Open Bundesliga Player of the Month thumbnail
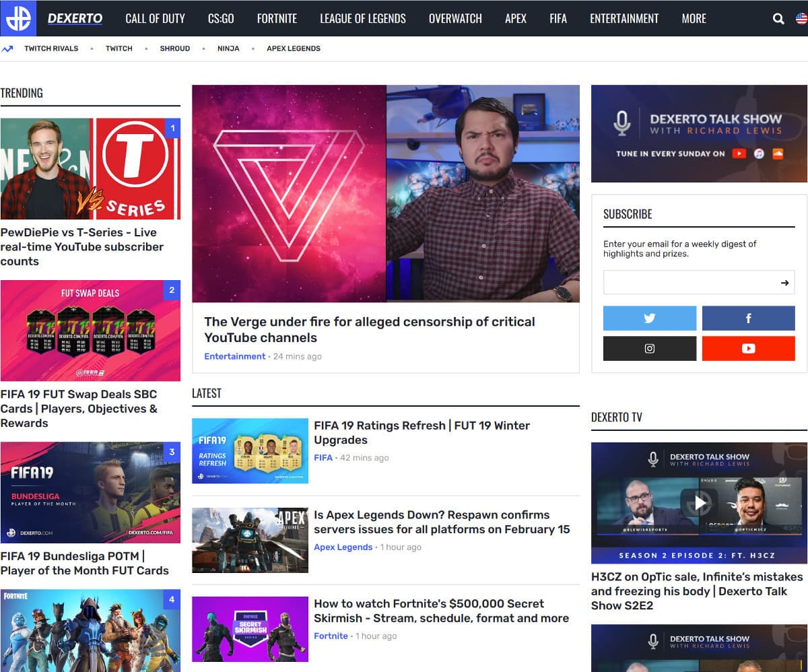Image resolution: width=808 pixels, height=672 pixels. (x=90, y=492)
